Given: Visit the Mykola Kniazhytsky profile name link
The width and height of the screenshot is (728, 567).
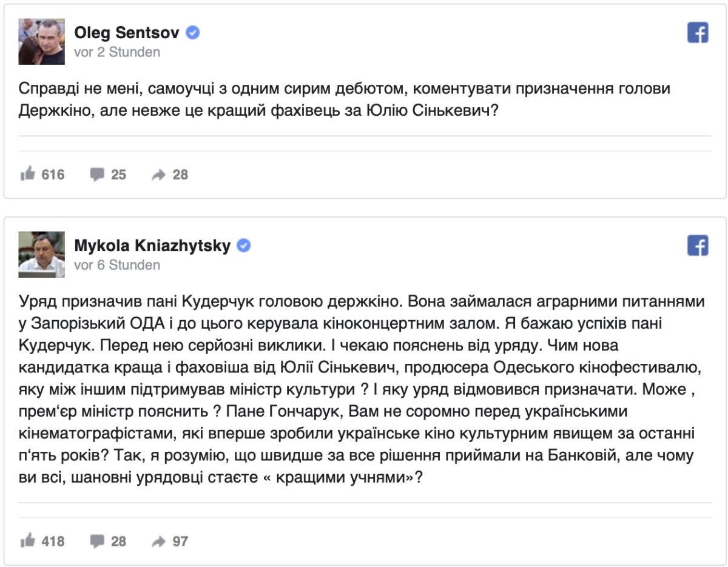Looking at the screenshot, I should tap(153, 246).
